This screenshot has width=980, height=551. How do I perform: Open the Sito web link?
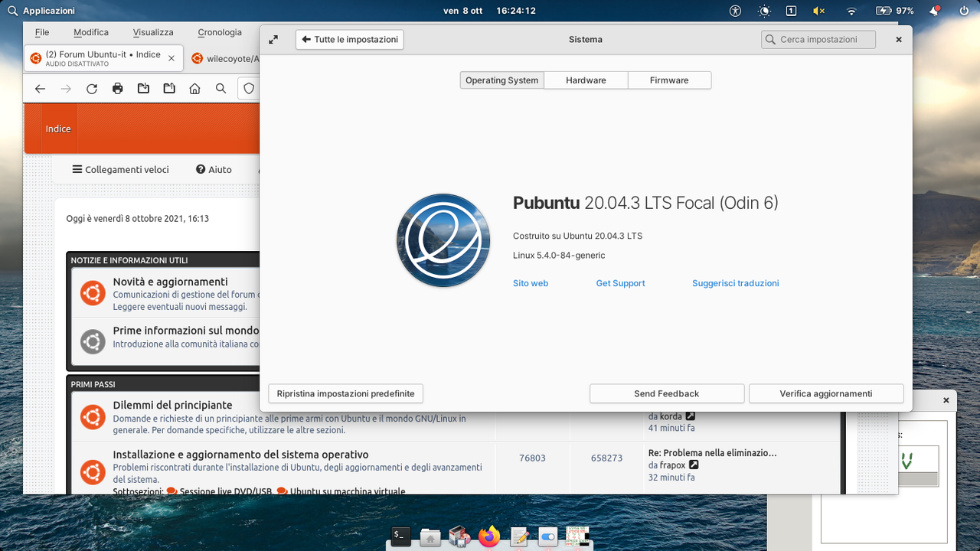click(x=531, y=283)
